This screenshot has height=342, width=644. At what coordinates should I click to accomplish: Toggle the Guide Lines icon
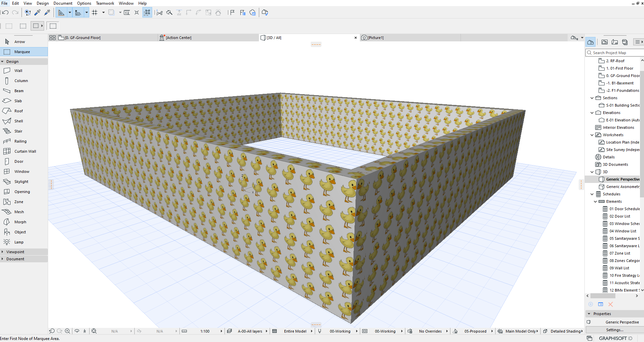point(61,12)
